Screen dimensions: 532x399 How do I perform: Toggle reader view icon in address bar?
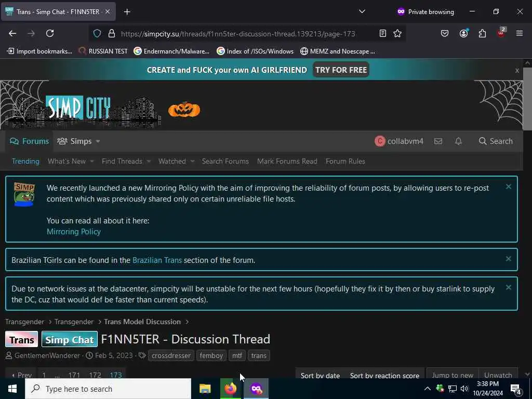pyautogui.click(x=383, y=33)
